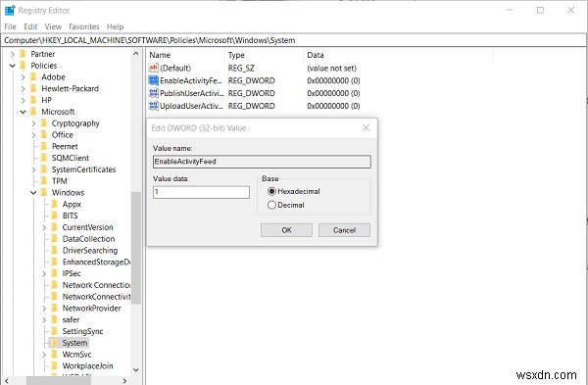Click the BITS folder icon

pyautogui.click(x=54, y=216)
